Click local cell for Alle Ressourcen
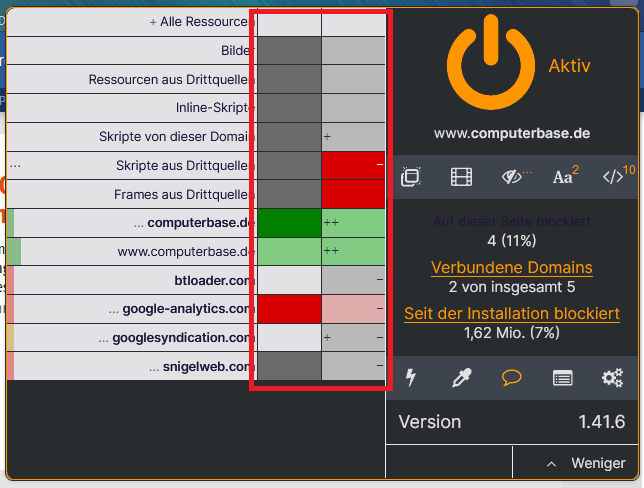The width and height of the screenshot is (644, 488). tap(353, 23)
